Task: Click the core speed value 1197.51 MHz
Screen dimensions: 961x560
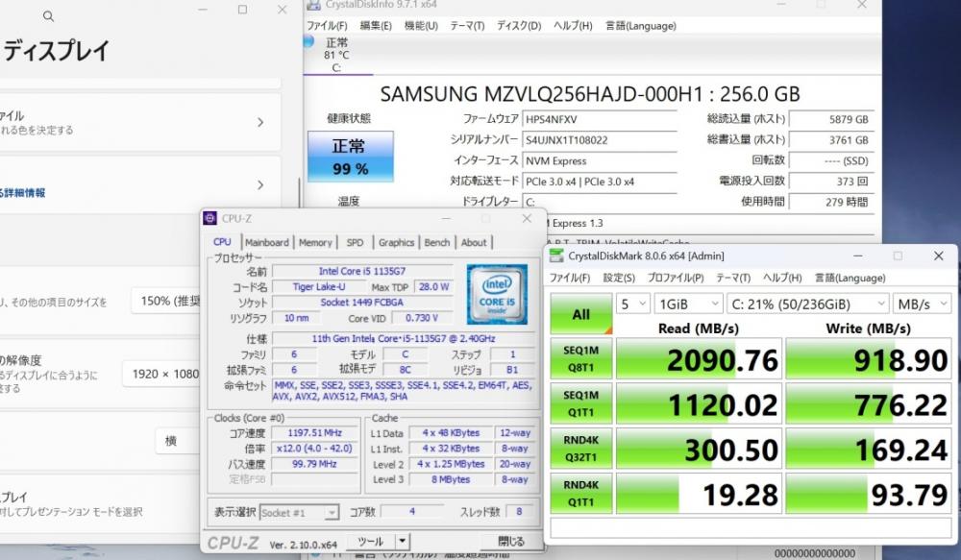Action: [314, 432]
